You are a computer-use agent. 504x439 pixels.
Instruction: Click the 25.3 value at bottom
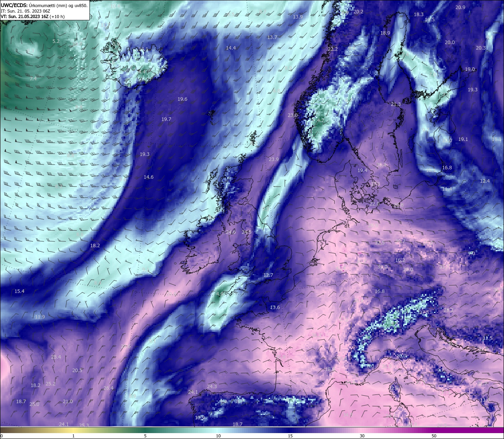pyautogui.click(x=84, y=426)
